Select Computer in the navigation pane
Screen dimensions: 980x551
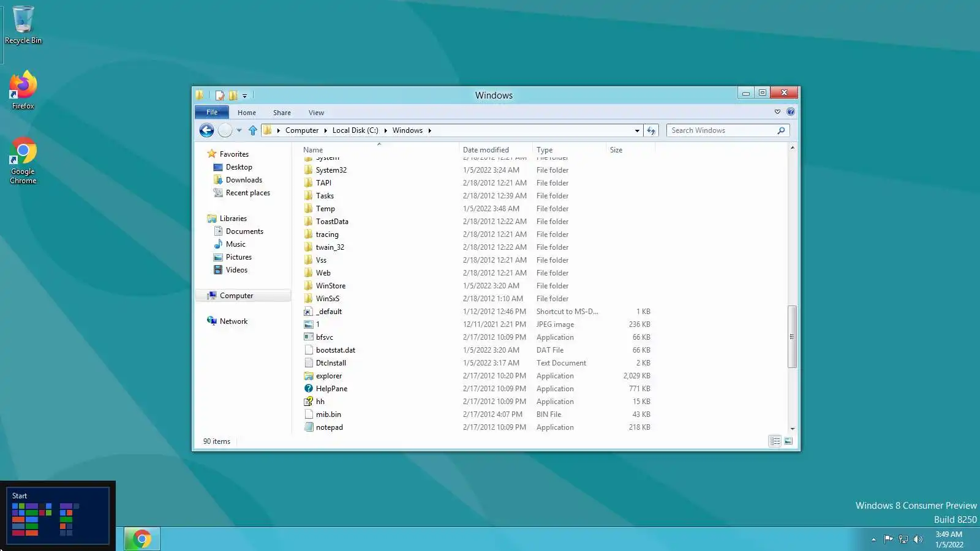(236, 296)
